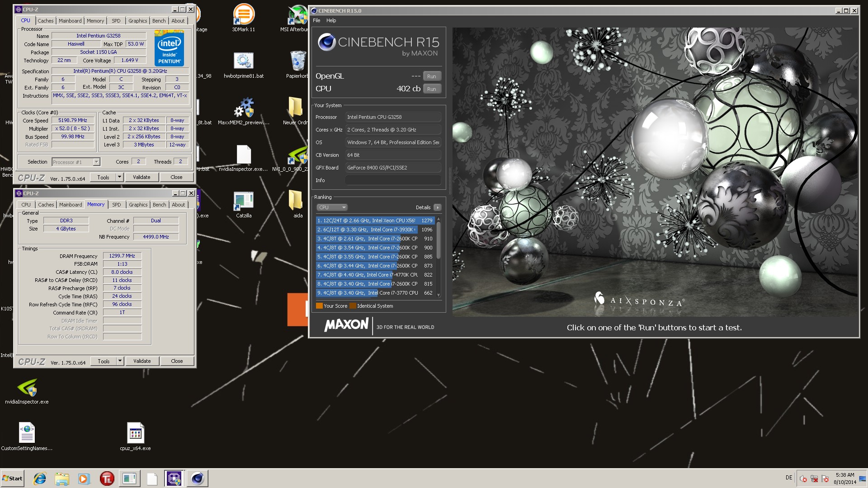Click the Identical System color swatch
This screenshot has width=868, height=488.
pos(353,306)
